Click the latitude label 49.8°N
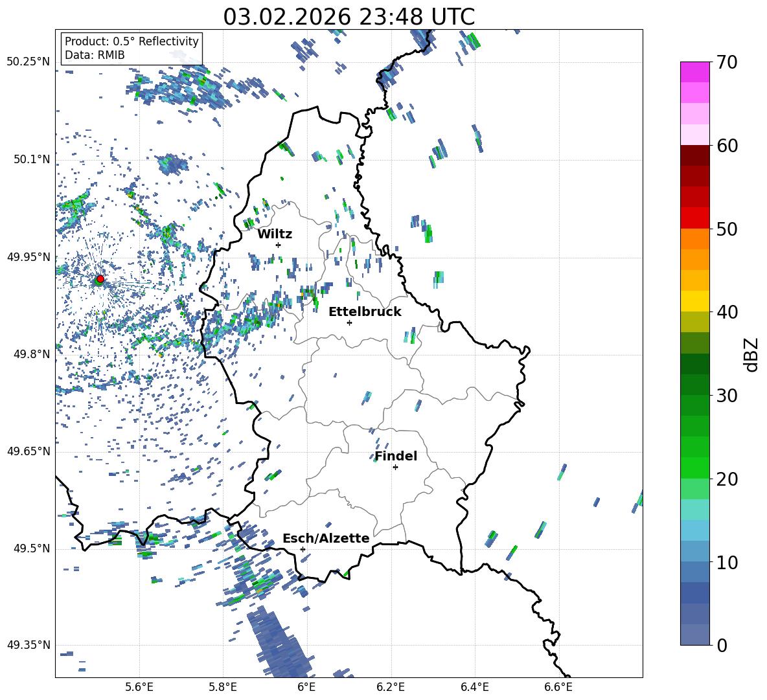The image size is (767, 700). 32,354
